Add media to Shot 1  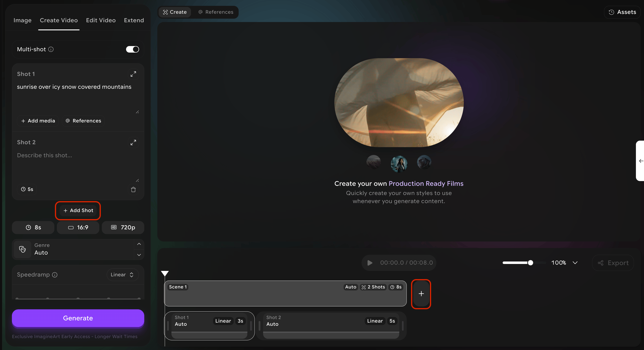pyautogui.click(x=38, y=121)
